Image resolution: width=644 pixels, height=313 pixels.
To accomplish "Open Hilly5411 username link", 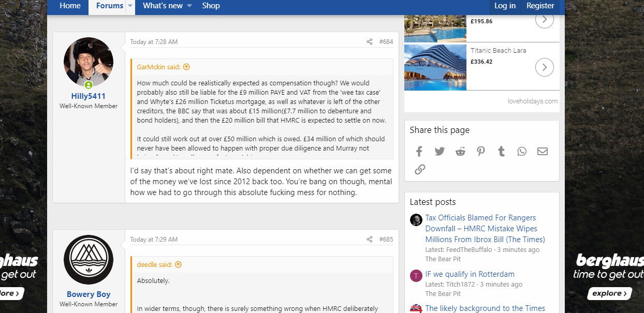I will pos(89,96).
